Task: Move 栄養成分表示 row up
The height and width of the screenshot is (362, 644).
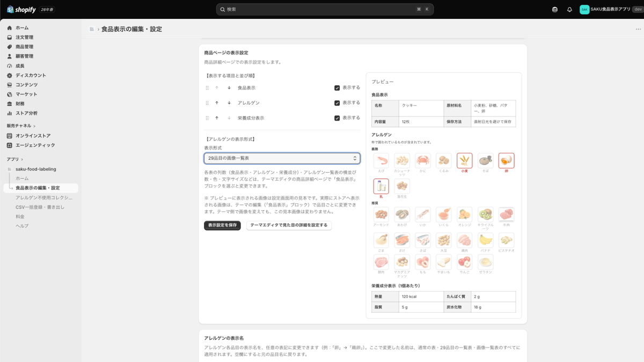Action: coord(217,117)
